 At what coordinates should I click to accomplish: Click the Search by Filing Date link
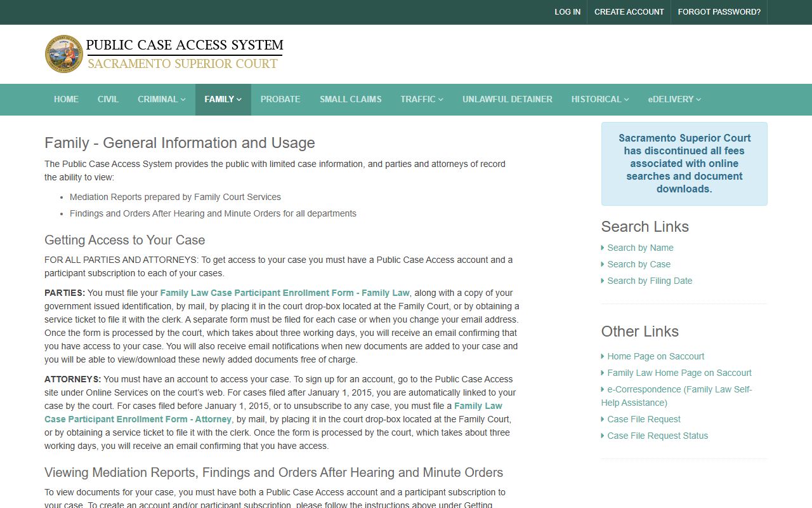[x=650, y=281]
